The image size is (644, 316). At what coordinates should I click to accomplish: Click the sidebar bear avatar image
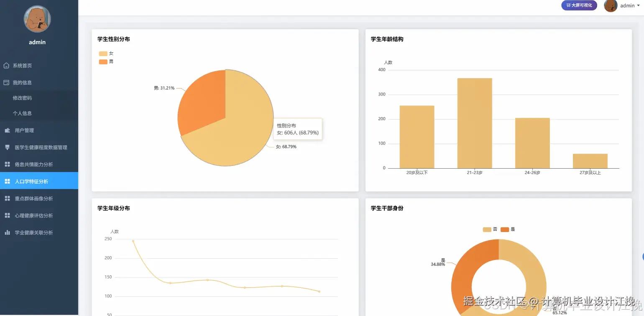pos(37,19)
